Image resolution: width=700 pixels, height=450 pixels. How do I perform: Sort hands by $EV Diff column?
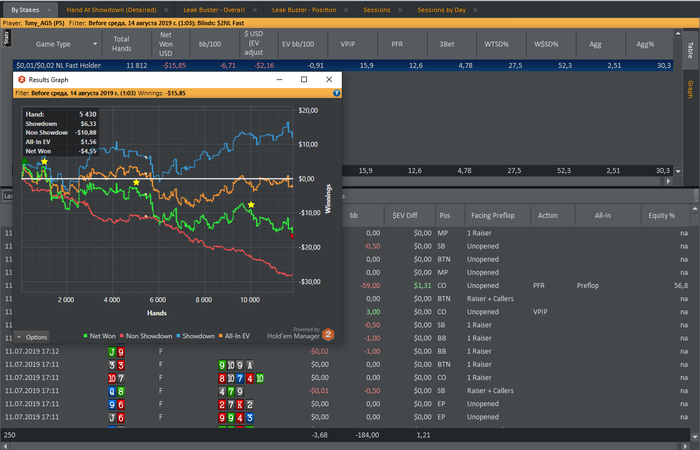[405, 215]
